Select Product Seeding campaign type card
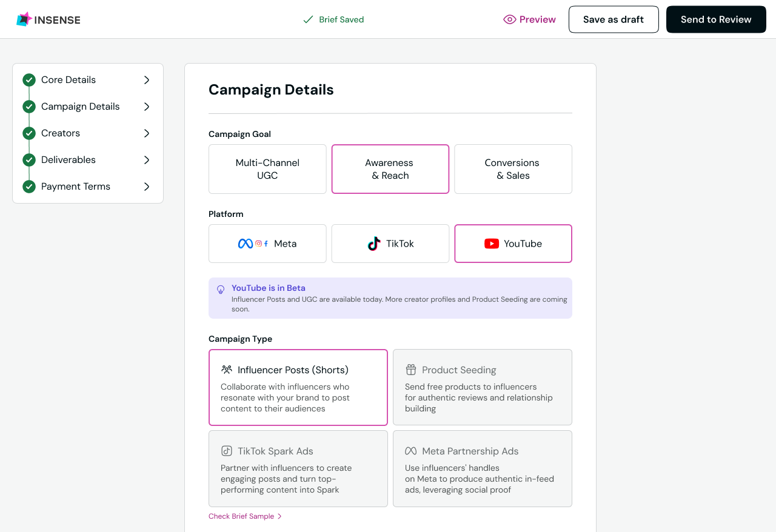776x532 pixels. pyautogui.click(x=483, y=387)
